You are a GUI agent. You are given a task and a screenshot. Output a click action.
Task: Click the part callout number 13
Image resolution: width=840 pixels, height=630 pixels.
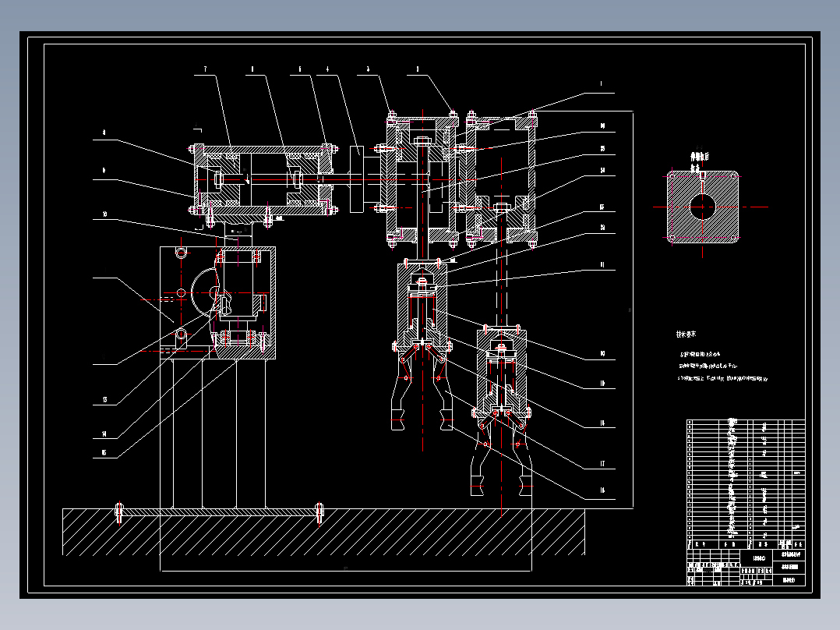[104, 400]
